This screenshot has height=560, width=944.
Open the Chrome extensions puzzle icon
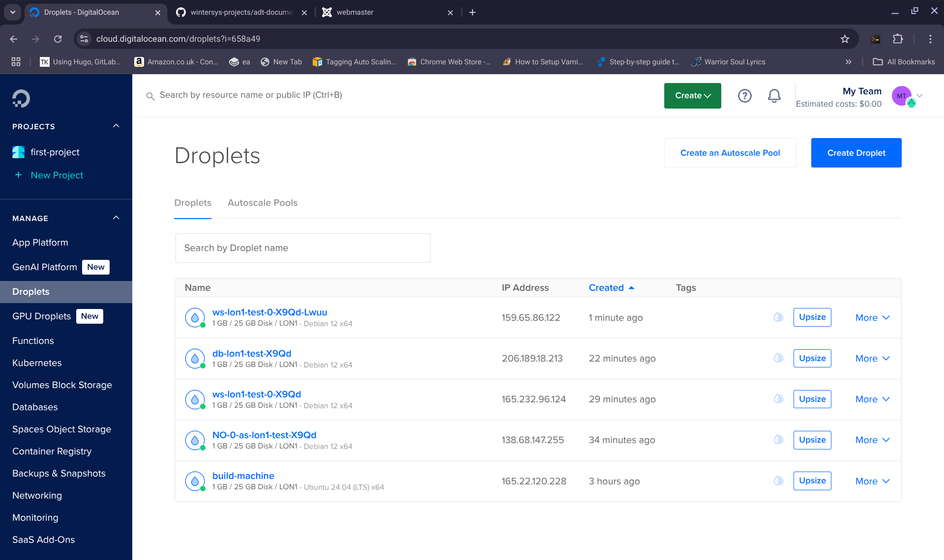(x=898, y=39)
